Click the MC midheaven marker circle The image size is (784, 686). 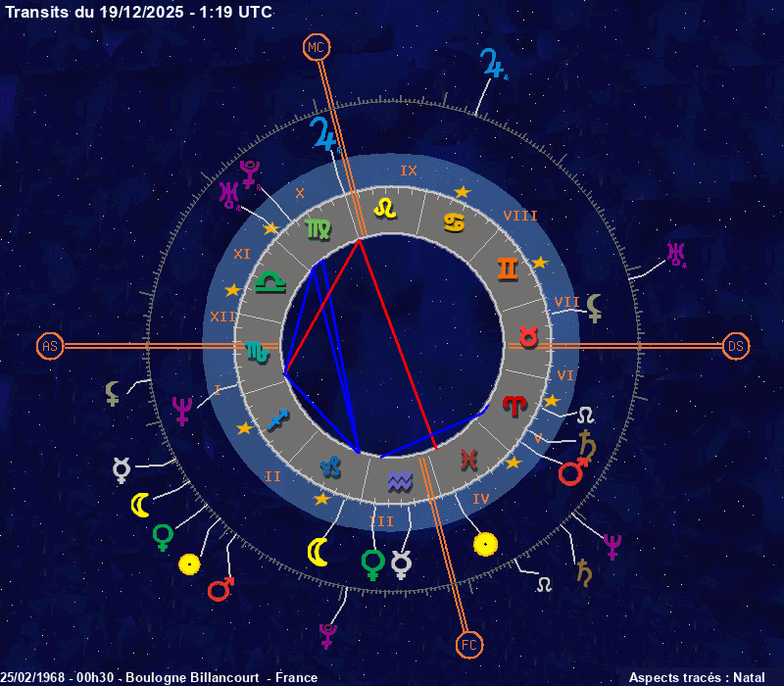(x=316, y=47)
